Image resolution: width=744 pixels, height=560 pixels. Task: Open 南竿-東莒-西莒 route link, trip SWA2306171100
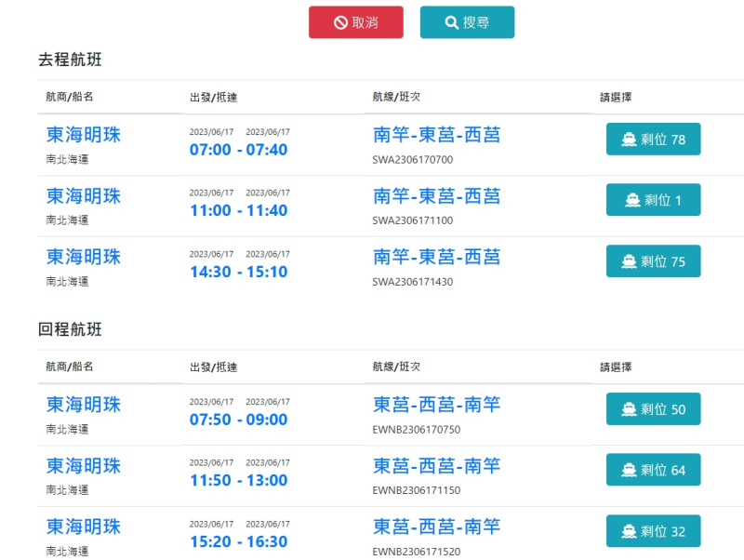tap(436, 196)
